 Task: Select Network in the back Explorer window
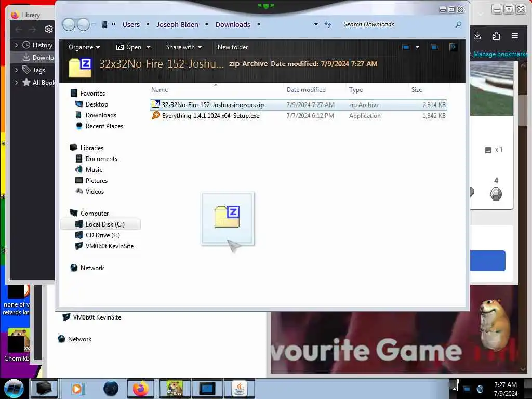tap(79, 339)
